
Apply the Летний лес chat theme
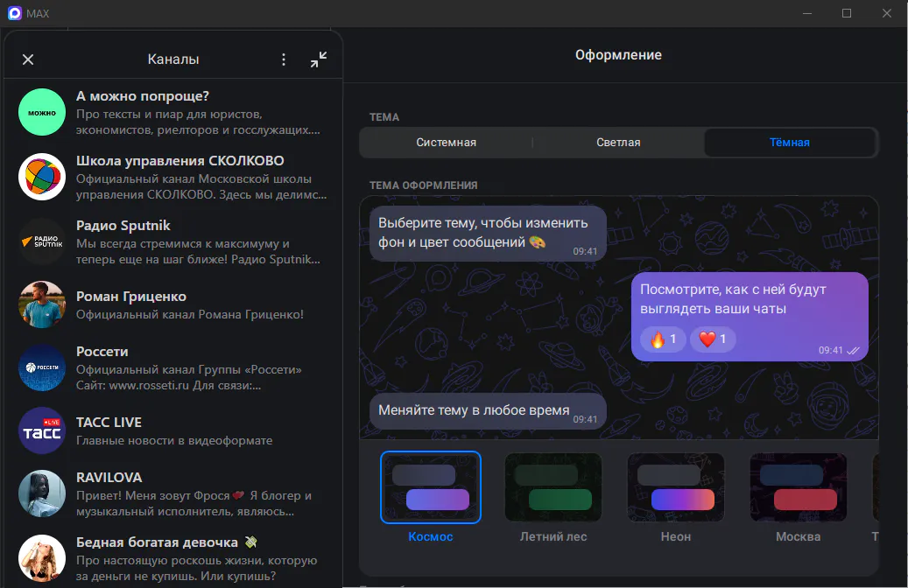553,487
